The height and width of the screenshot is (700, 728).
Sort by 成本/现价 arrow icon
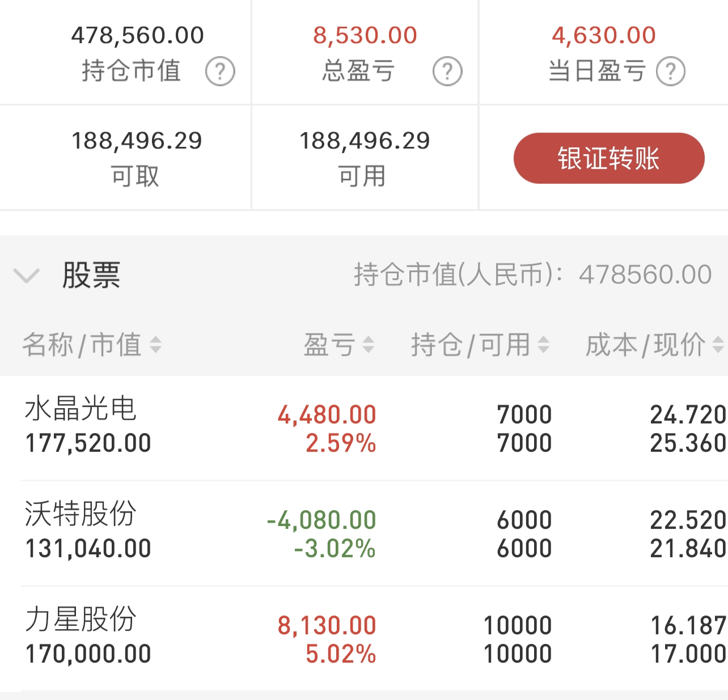click(718, 344)
